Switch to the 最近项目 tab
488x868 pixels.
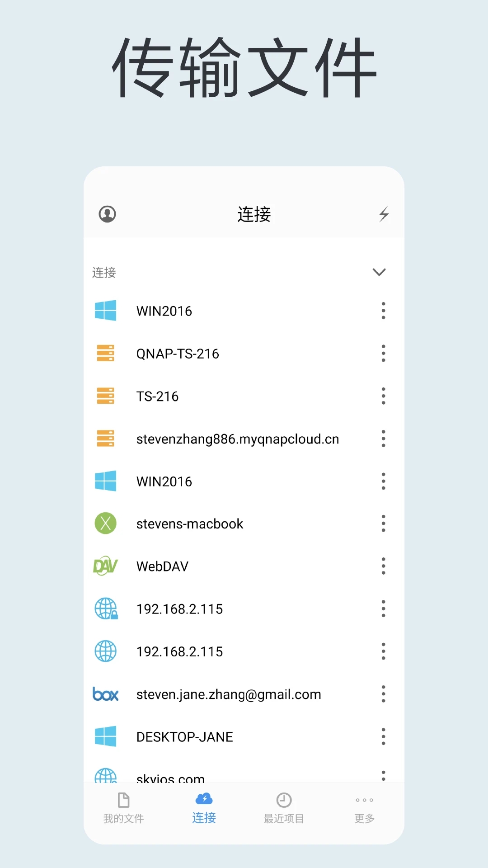pyautogui.click(x=284, y=808)
